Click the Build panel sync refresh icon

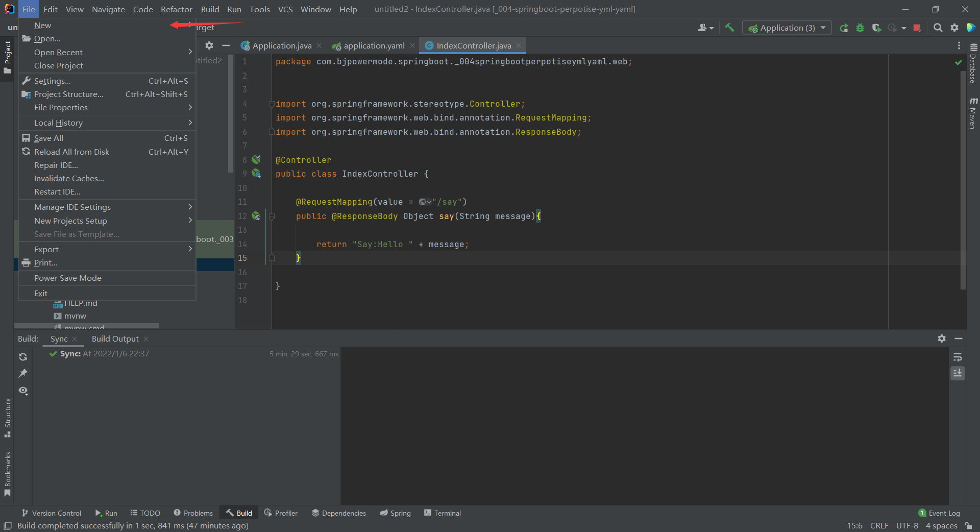[x=23, y=357]
